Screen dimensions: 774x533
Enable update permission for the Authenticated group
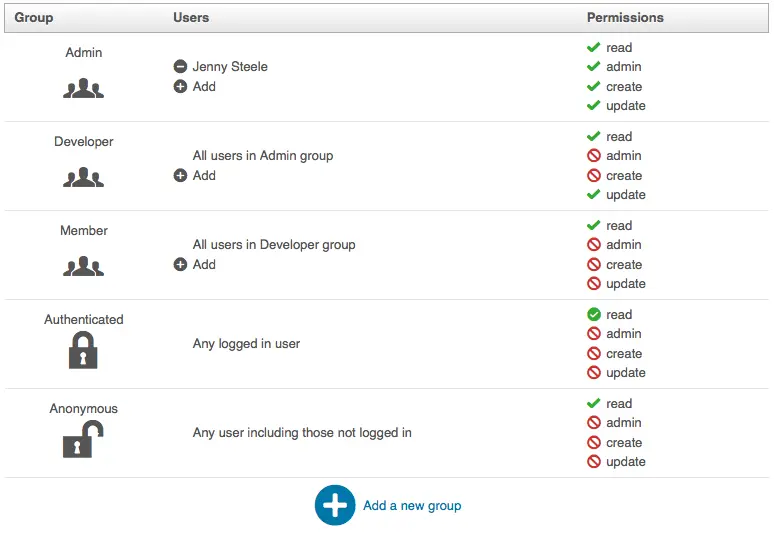click(x=594, y=373)
